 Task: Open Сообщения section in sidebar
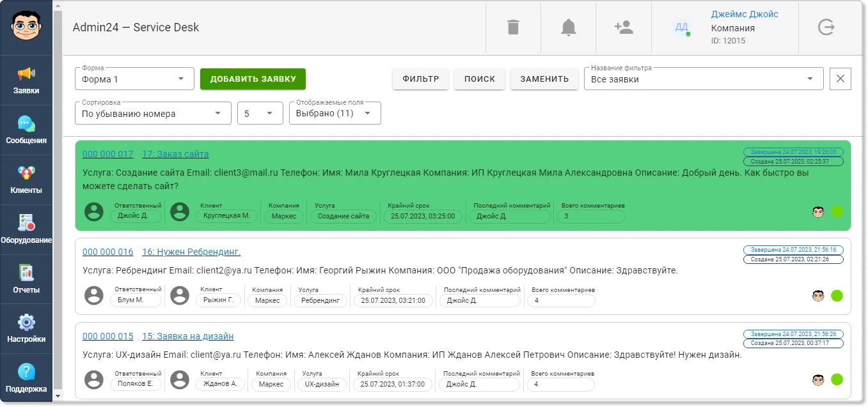click(26, 130)
